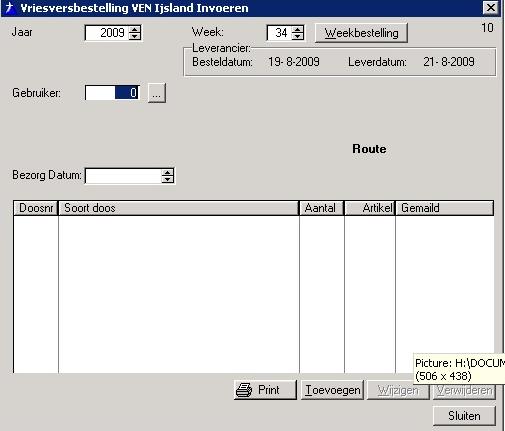
Task: Open the Gebruiker lookup ellipsis button
Action: [x=157, y=93]
